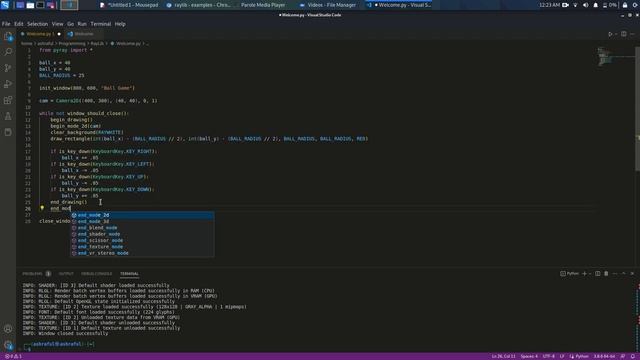Maximize the terminal panel with the chevron-up icon
The image size is (640, 360).
point(624,273)
